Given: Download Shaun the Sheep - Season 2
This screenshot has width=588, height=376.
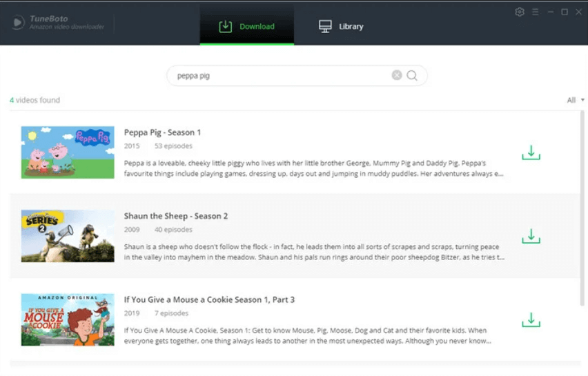Looking at the screenshot, I should [531, 236].
